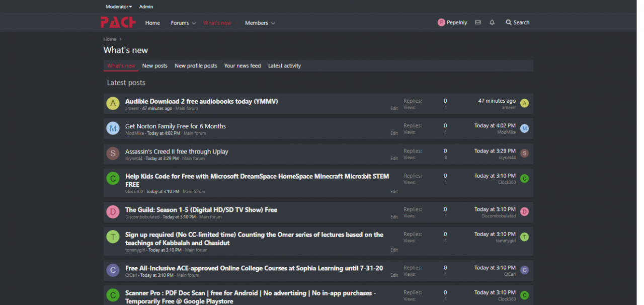Open the Get Norton Family Free thread
This screenshot has height=305, width=644.
click(175, 126)
